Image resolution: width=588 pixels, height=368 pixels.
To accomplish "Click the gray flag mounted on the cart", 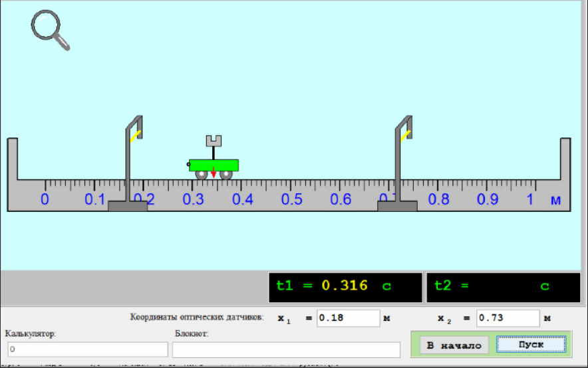I will [214, 141].
